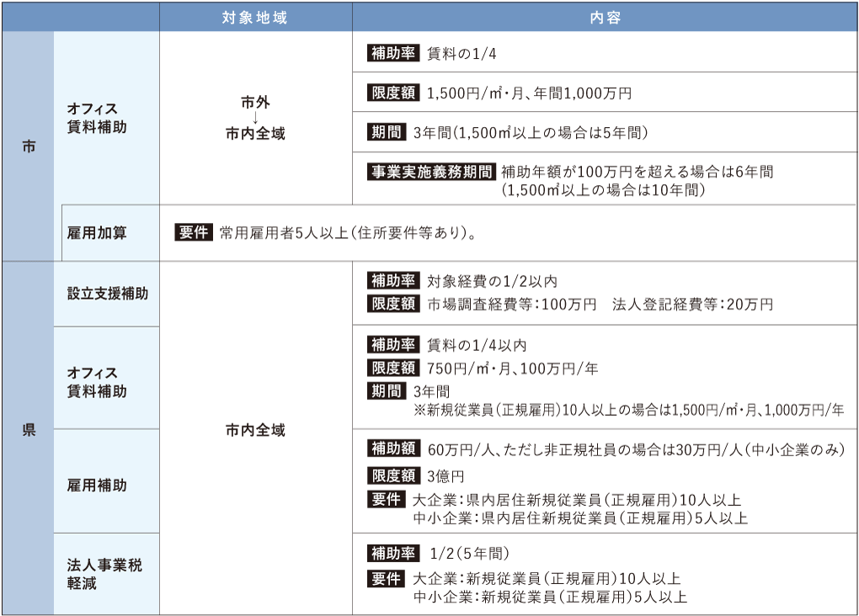859x616 pixels.
Task: Click the 限度額 badge beside 市場調査経費等
Action: 393,303
